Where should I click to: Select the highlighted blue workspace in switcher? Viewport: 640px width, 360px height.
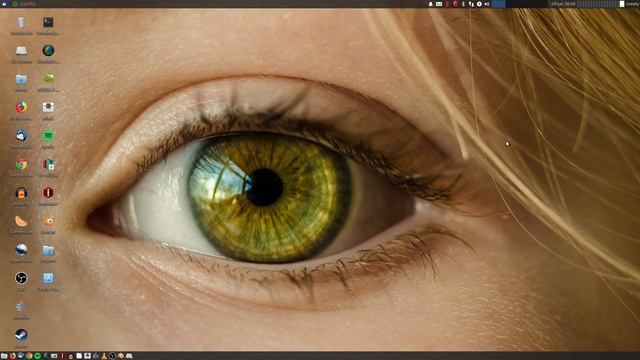click(x=498, y=4)
